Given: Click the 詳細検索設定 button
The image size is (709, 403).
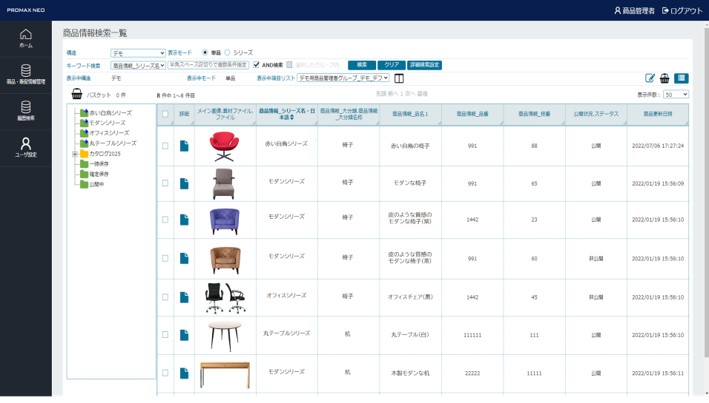Looking at the screenshot, I should [424, 65].
